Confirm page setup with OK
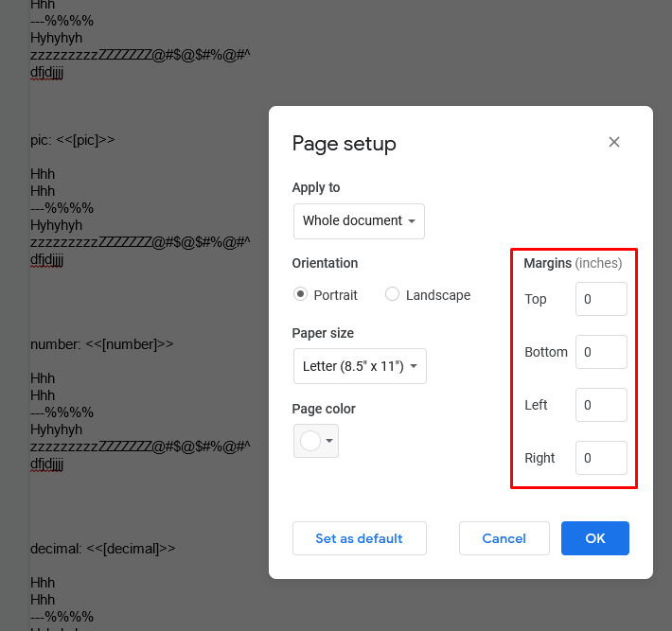The width and height of the screenshot is (672, 631). pos(594,538)
